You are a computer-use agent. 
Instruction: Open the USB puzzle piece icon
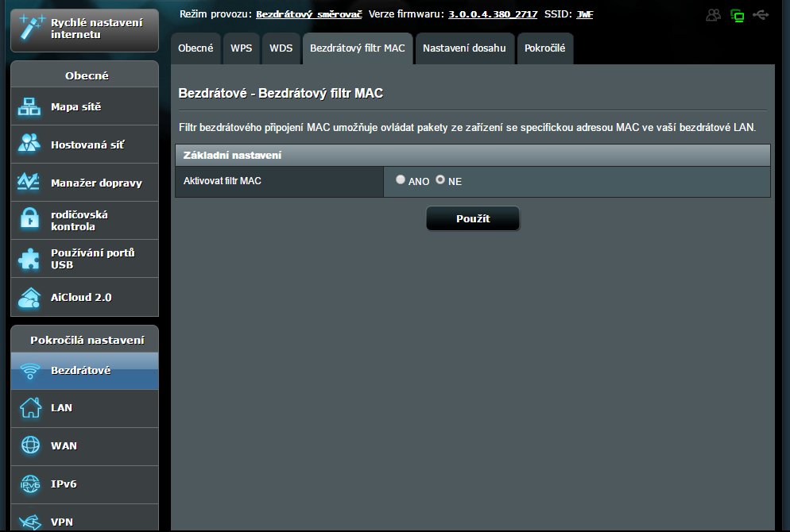(29, 259)
